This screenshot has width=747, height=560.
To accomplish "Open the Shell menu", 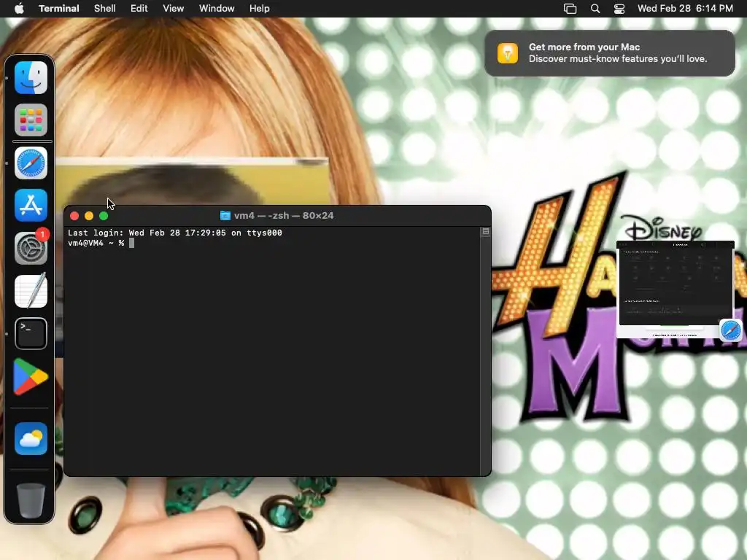I will tap(105, 9).
